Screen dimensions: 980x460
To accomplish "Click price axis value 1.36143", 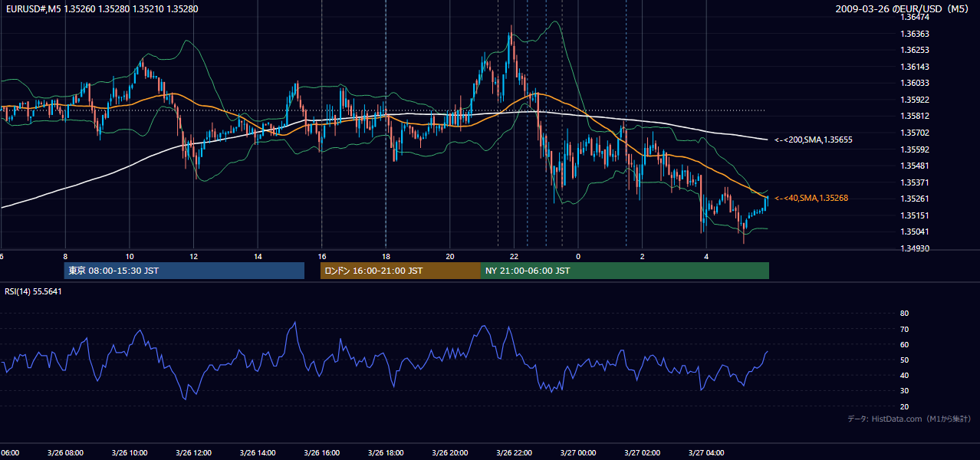I will click(x=914, y=67).
